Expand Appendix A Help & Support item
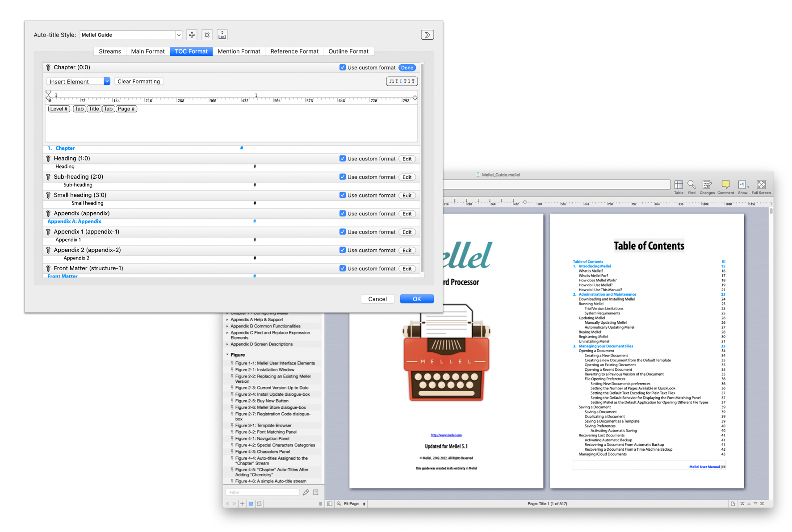 [227, 320]
